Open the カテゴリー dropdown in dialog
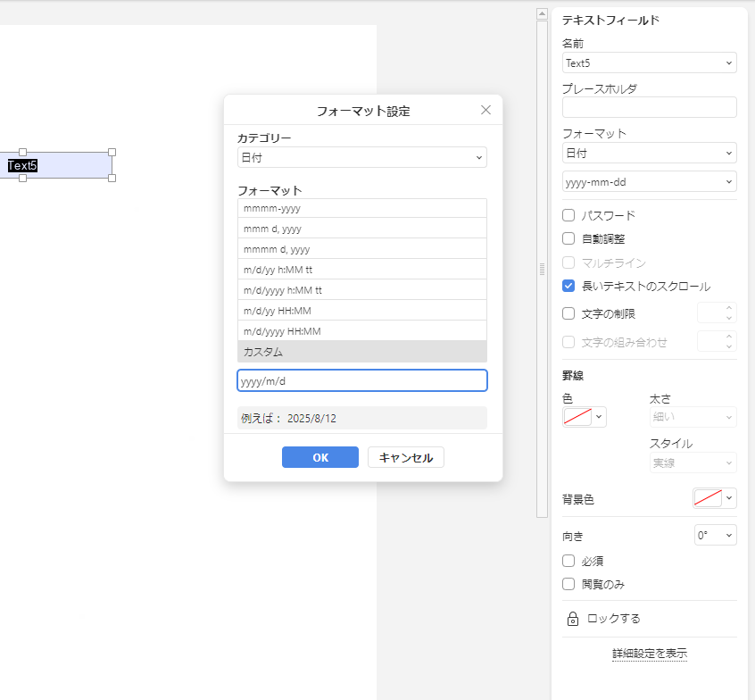 (361, 157)
